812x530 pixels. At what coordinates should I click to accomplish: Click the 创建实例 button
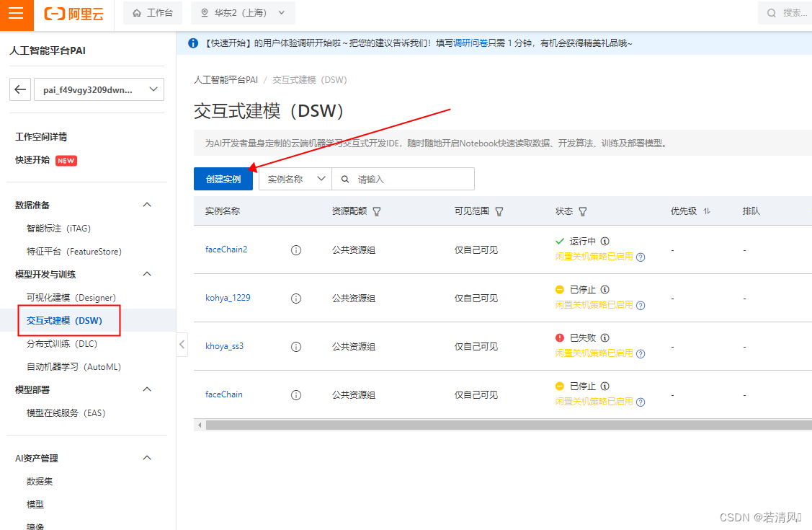coord(223,180)
